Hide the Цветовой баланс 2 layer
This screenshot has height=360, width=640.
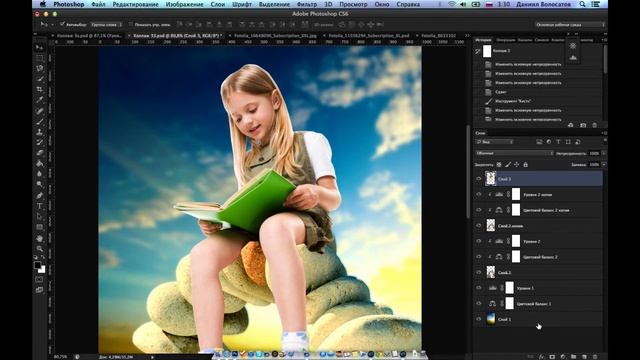click(479, 257)
